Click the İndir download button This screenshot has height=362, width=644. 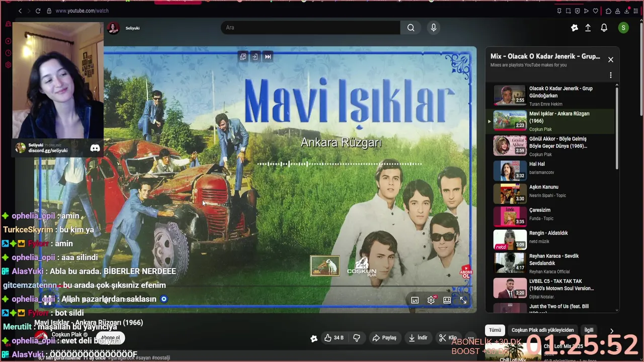point(418,338)
